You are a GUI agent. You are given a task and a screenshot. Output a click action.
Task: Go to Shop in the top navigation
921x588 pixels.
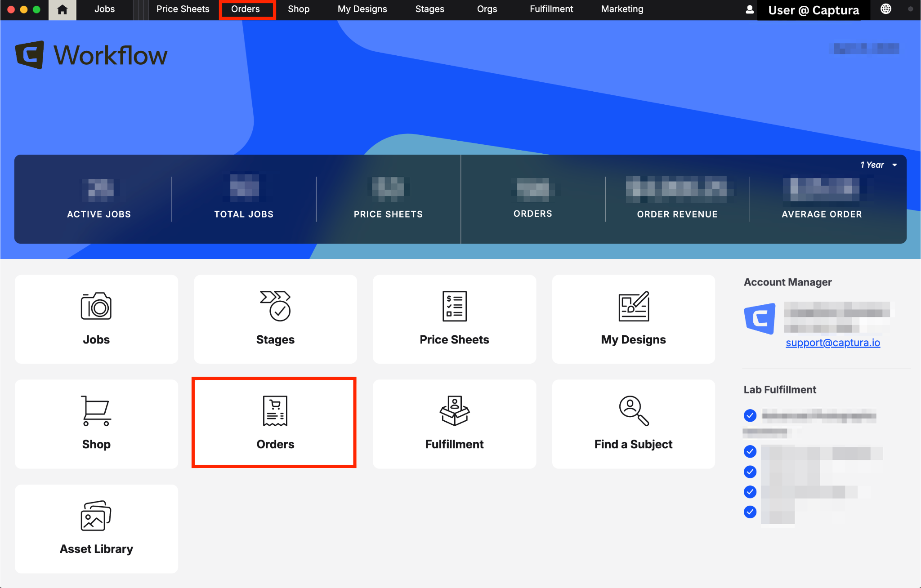pyautogui.click(x=299, y=9)
